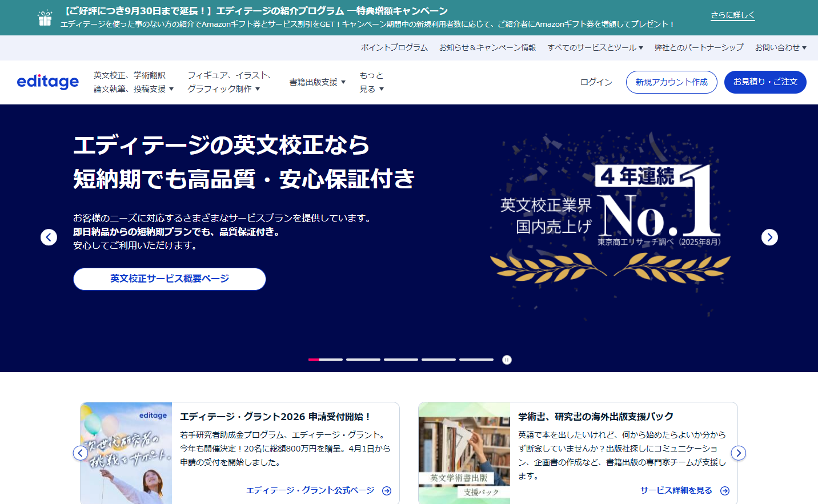Select the fourth carousel slide indicator
This screenshot has width=818, height=504.
(439, 360)
